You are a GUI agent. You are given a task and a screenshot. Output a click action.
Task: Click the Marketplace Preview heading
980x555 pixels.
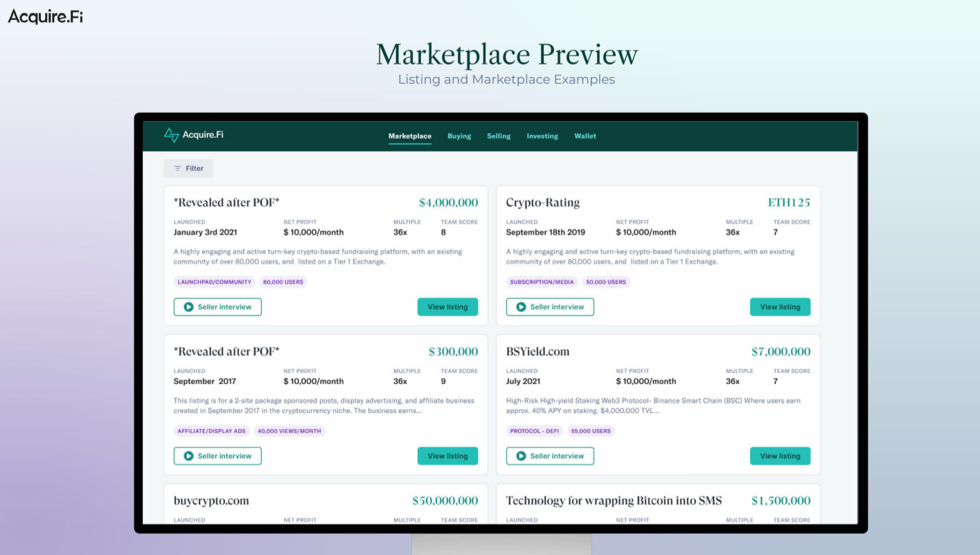click(x=507, y=55)
